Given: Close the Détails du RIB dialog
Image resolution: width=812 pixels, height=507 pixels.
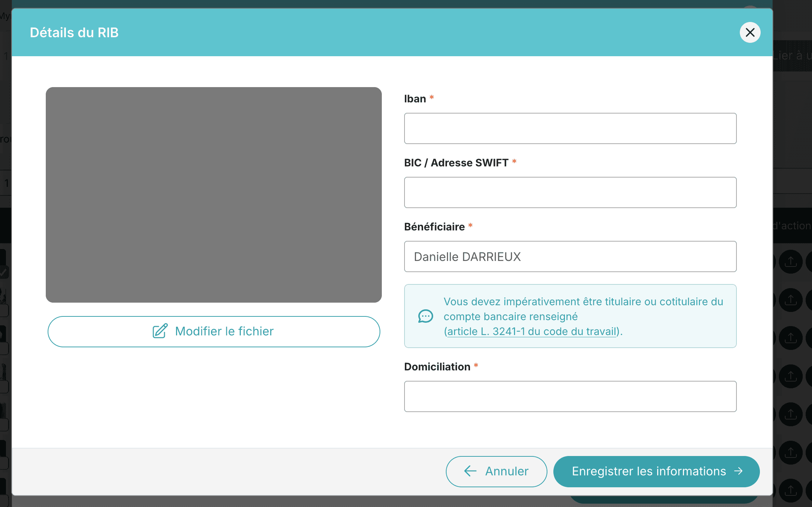Looking at the screenshot, I should pyautogui.click(x=750, y=33).
